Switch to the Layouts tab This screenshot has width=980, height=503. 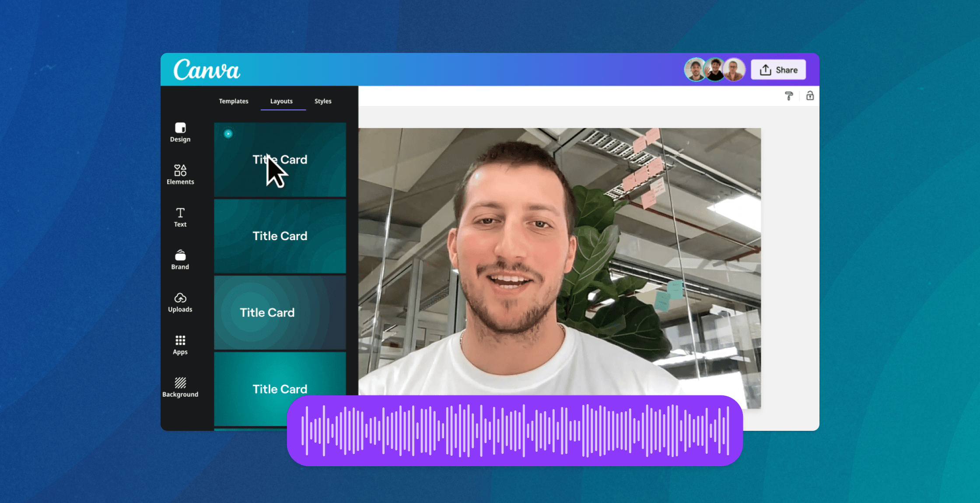click(x=281, y=101)
